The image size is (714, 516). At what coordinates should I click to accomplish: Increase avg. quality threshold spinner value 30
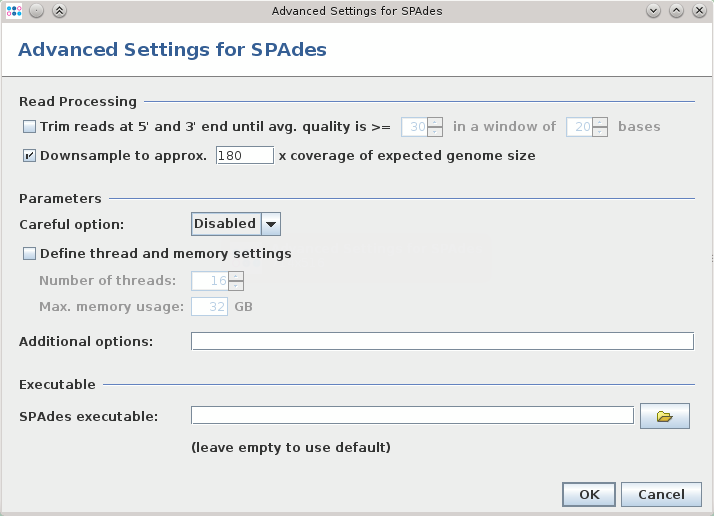[x=435, y=122]
